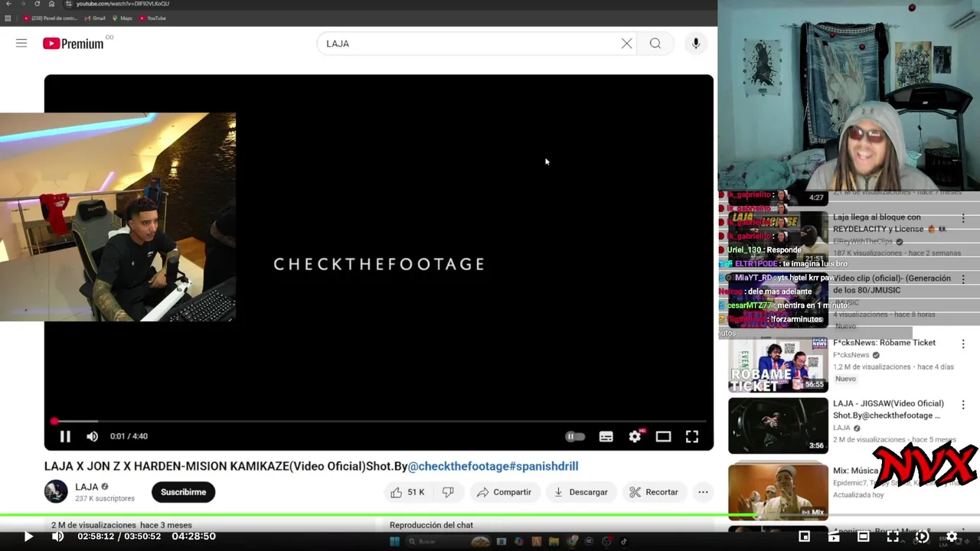Open options for F*cksNews Róbame Ticket
980x551 pixels.
coord(964,344)
